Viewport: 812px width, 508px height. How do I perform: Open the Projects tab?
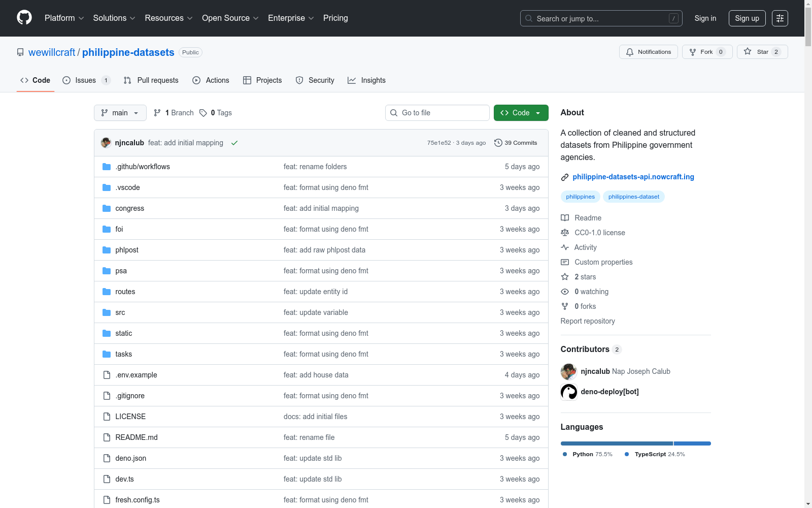[x=262, y=80]
